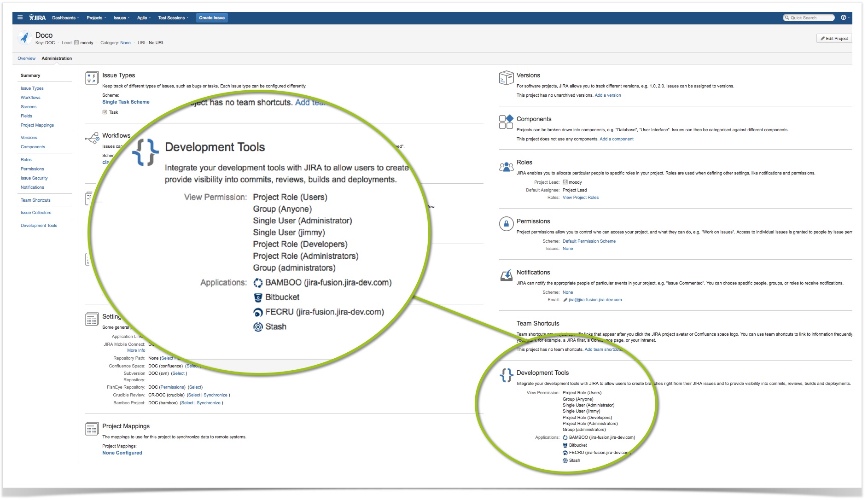868x501 pixels.
Task: Select Roles in the sidebar
Action: coord(26,160)
